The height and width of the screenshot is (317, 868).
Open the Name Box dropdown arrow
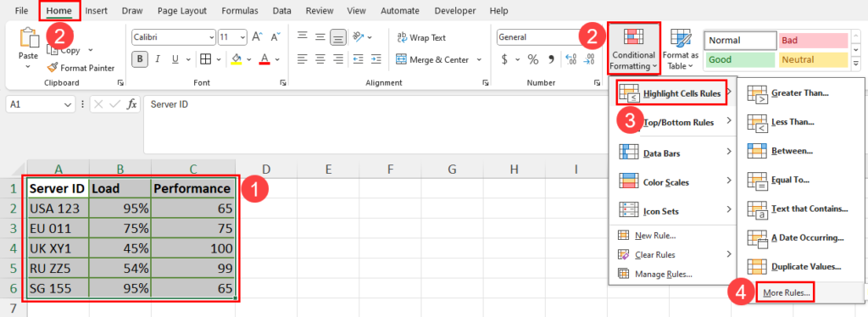(x=68, y=104)
